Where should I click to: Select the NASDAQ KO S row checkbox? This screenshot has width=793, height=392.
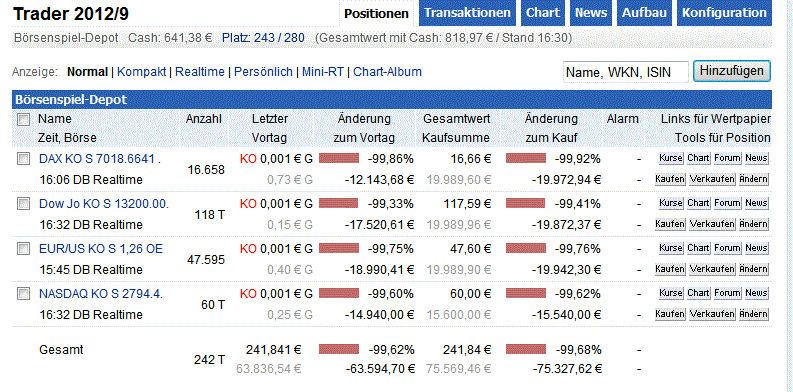pyautogui.click(x=23, y=293)
